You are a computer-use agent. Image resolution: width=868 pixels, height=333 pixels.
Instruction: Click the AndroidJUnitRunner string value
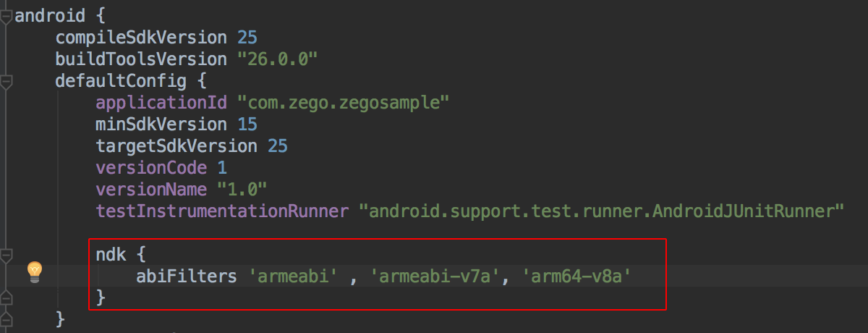(602, 211)
